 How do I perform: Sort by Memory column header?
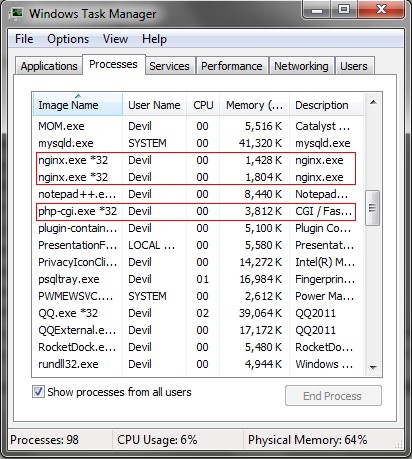pyautogui.click(x=254, y=105)
